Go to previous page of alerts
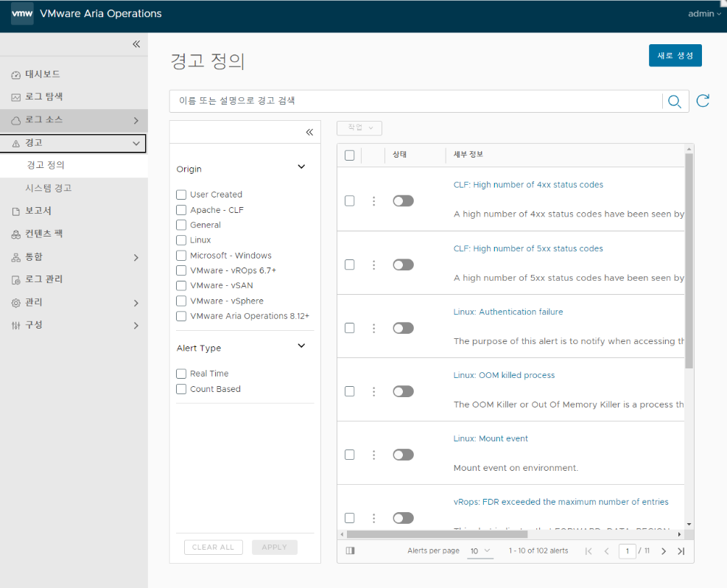The height and width of the screenshot is (588, 727). pyautogui.click(x=606, y=551)
